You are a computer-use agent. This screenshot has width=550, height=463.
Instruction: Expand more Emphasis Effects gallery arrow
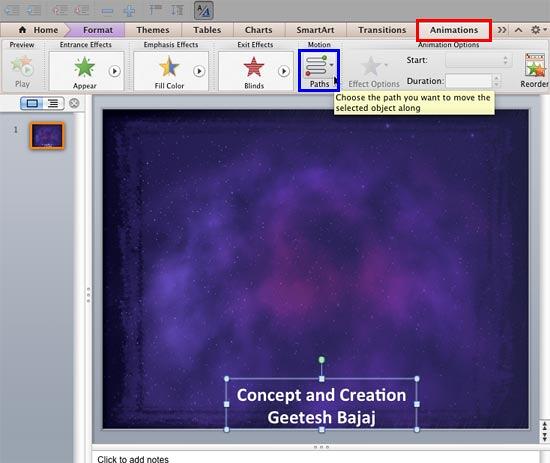click(199, 71)
